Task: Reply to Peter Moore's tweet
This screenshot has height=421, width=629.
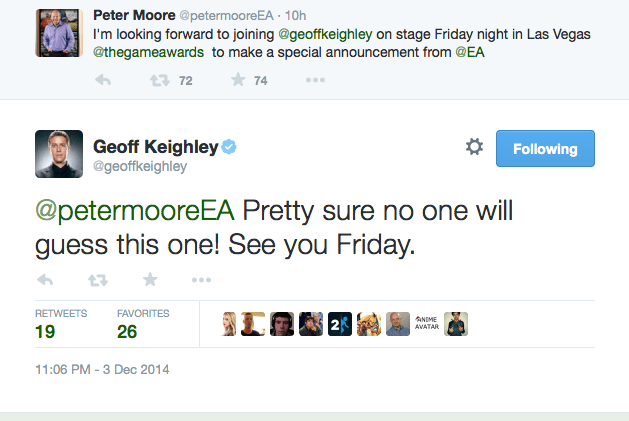Action: coord(103,80)
